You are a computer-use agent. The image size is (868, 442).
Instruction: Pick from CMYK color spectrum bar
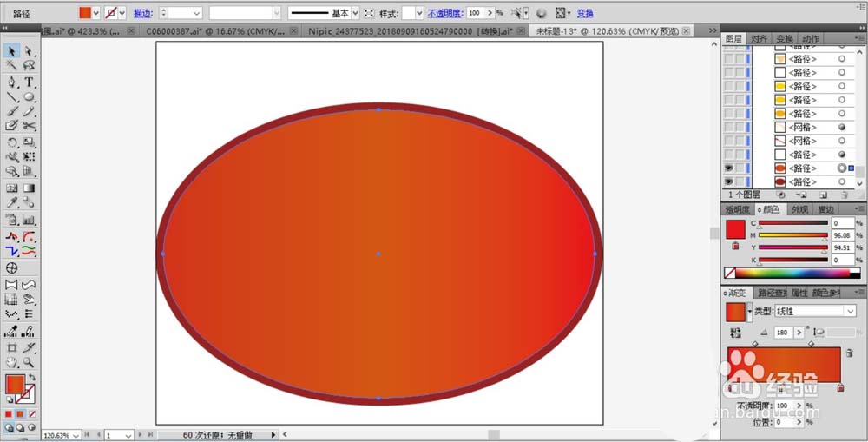tap(794, 273)
